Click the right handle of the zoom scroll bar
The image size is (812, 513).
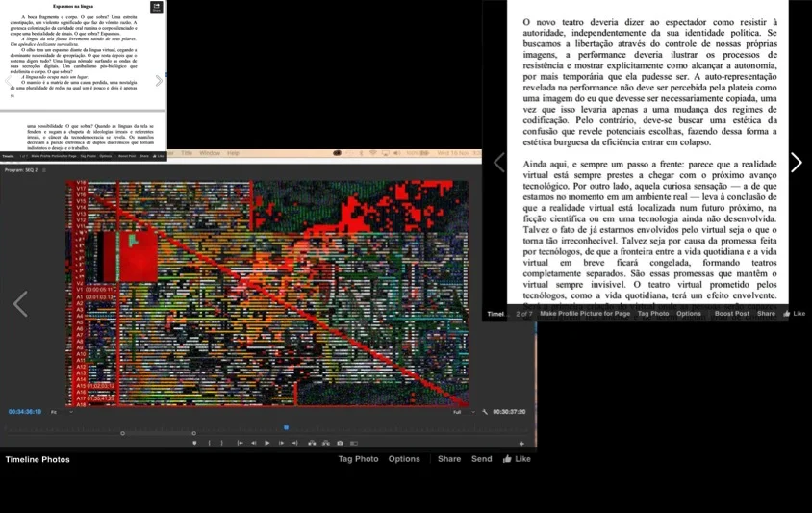coord(193,433)
